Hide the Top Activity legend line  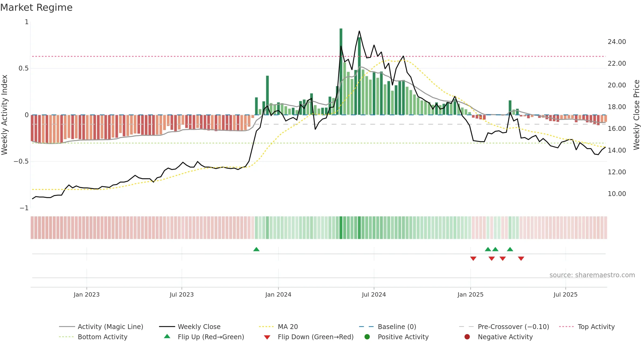point(587,327)
